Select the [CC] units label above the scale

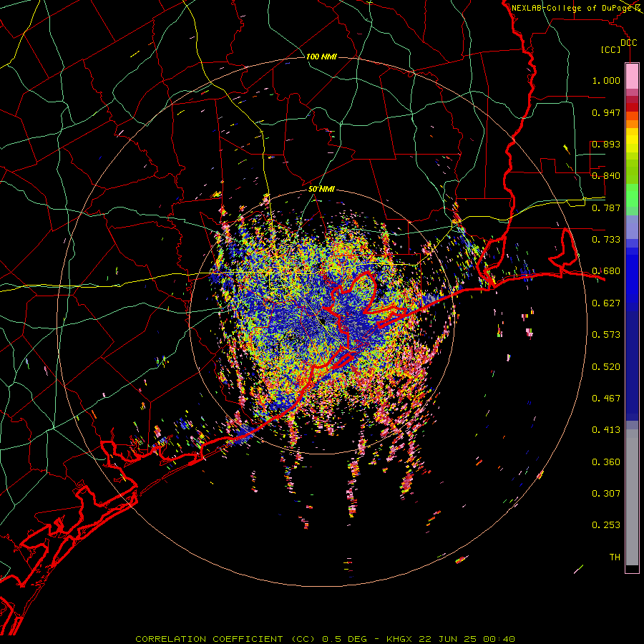tap(611, 49)
